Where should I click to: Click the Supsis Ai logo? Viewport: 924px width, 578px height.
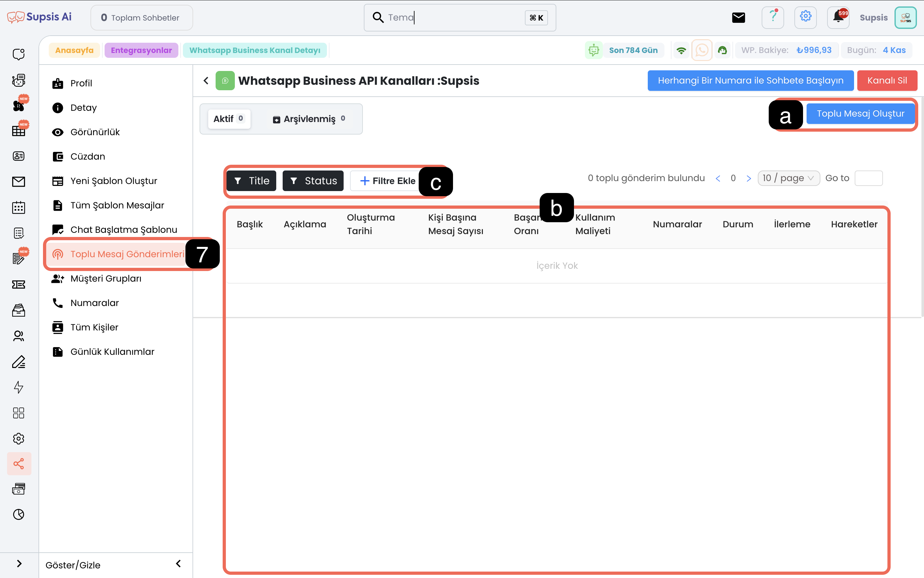pyautogui.click(x=39, y=17)
